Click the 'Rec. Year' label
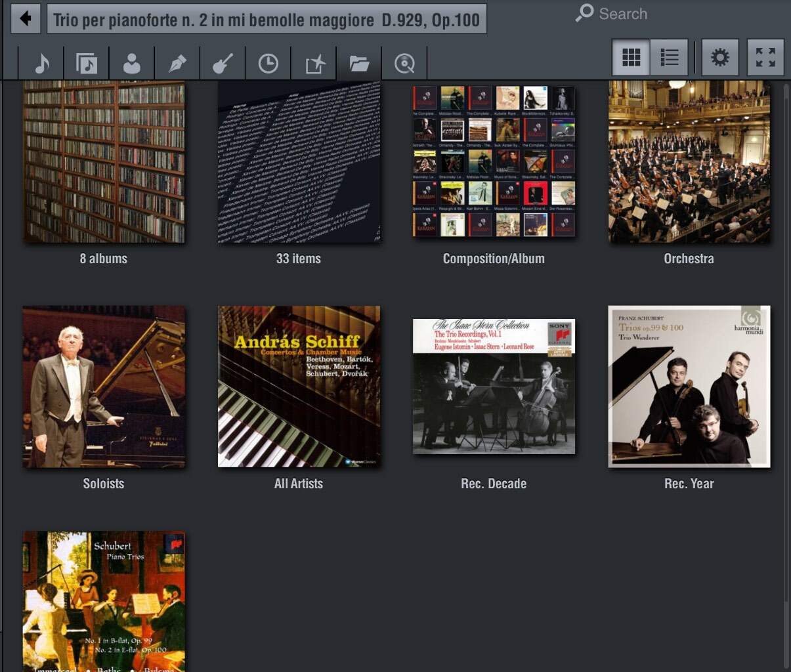This screenshot has width=791, height=672. click(689, 484)
